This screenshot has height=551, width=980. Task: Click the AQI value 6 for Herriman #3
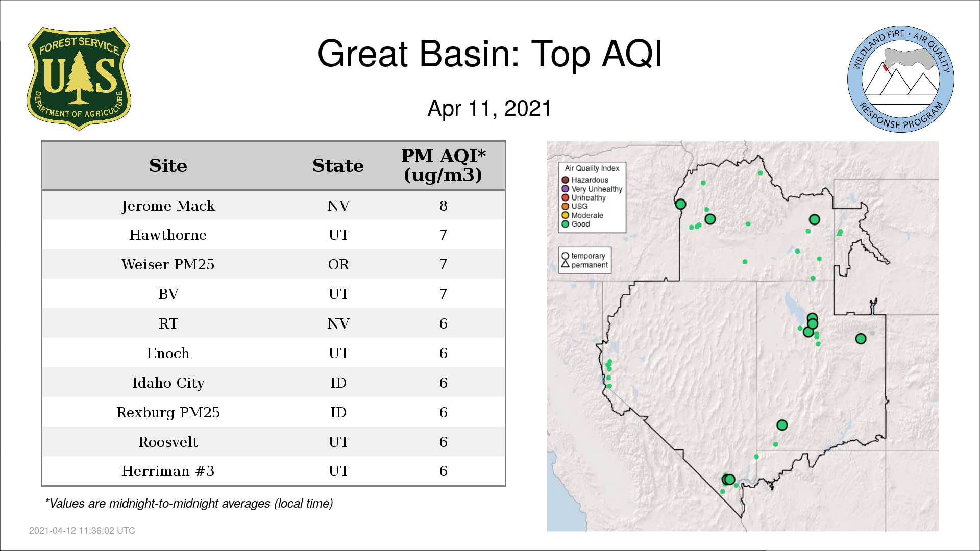pyautogui.click(x=443, y=471)
